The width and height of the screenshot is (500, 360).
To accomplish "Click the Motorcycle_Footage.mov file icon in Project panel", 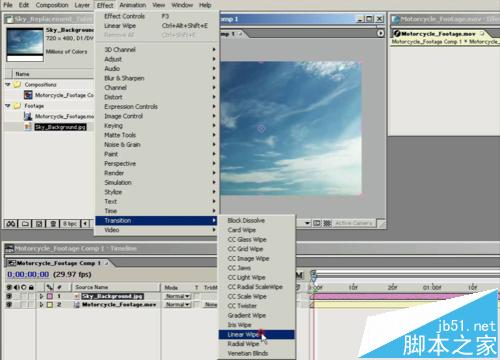I will 28,116.
